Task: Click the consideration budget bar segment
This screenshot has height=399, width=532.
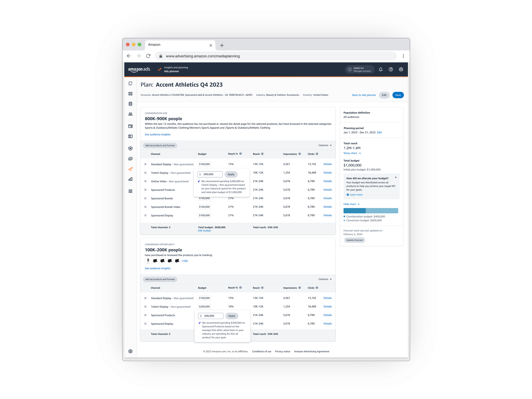Action: [x=354, y=211]
